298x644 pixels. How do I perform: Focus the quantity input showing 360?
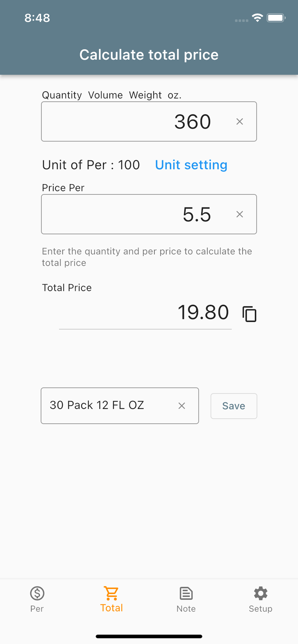click(149, 121)
